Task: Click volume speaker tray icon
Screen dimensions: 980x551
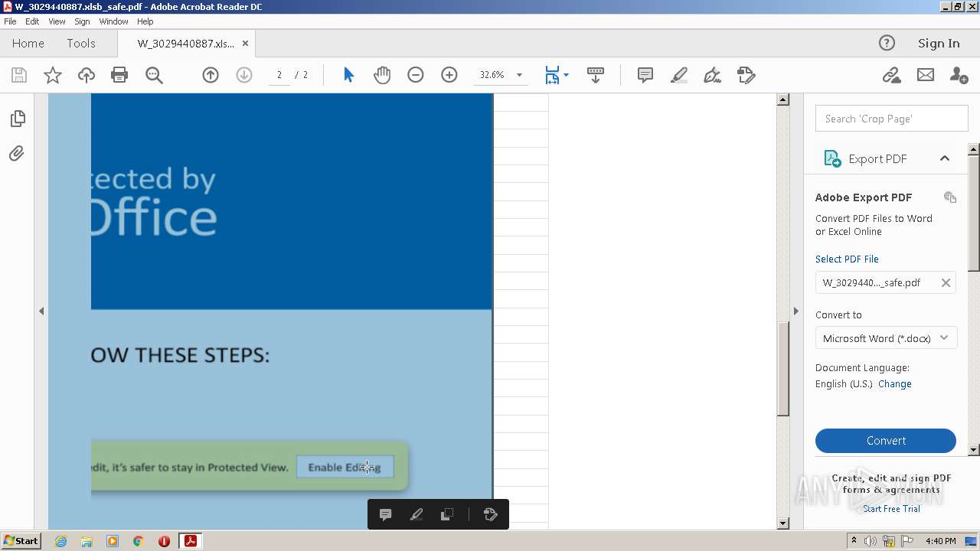Action: coord(871,541)
